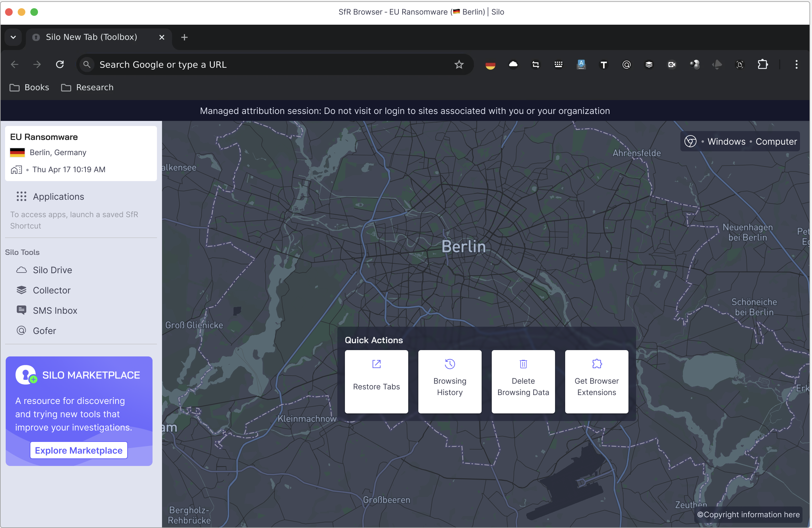
Task: Click the bold T text toolbar icon
Action: click(x=603, y=65)
